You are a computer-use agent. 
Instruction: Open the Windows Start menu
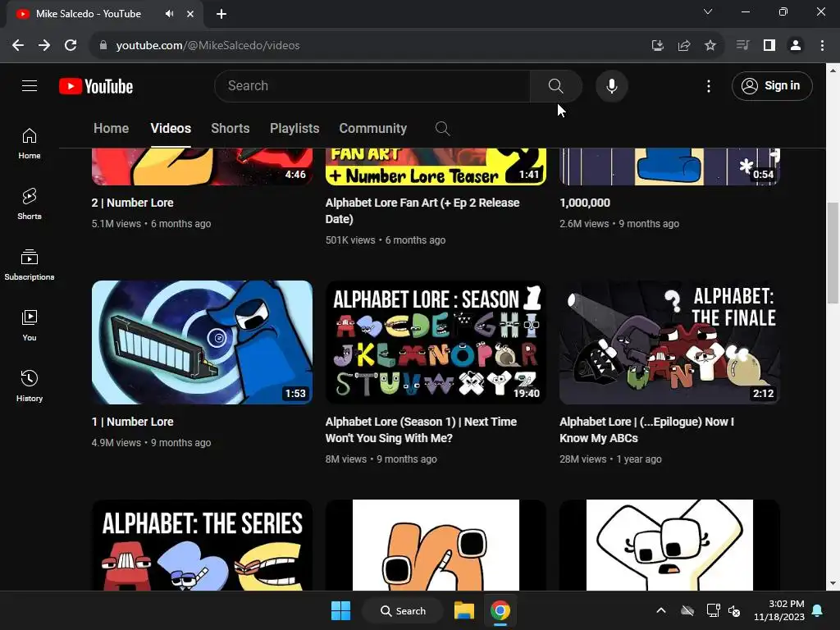[340, 610]
